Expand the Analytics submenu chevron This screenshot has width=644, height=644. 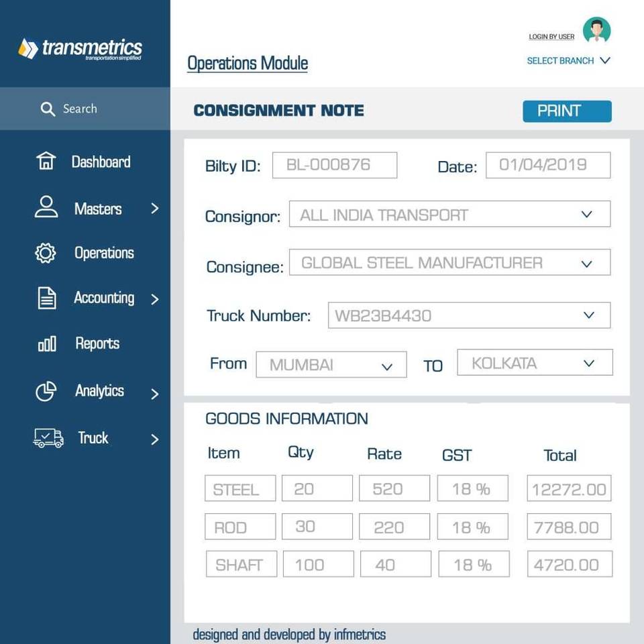154,394
